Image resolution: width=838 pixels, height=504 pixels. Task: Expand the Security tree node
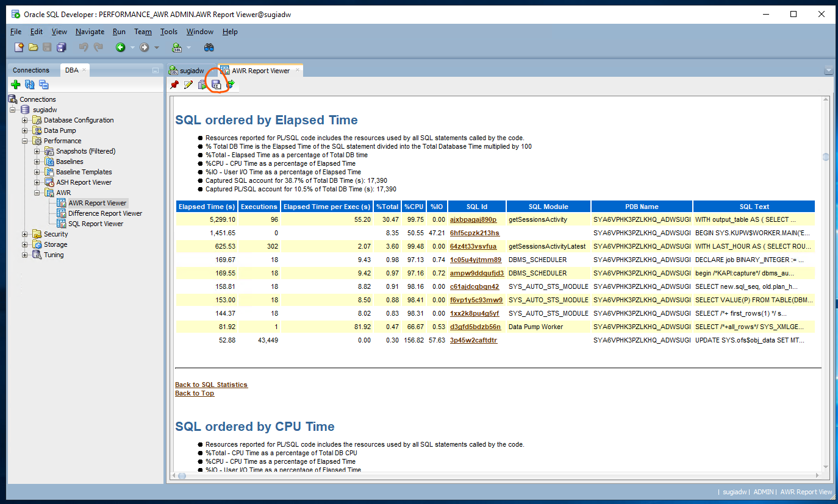[x=24, y=233]
